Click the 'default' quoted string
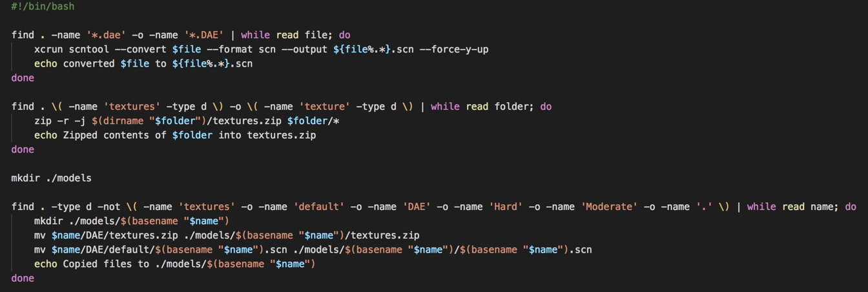Viewport: 868px width, 292px height. (x=318, y=207)
